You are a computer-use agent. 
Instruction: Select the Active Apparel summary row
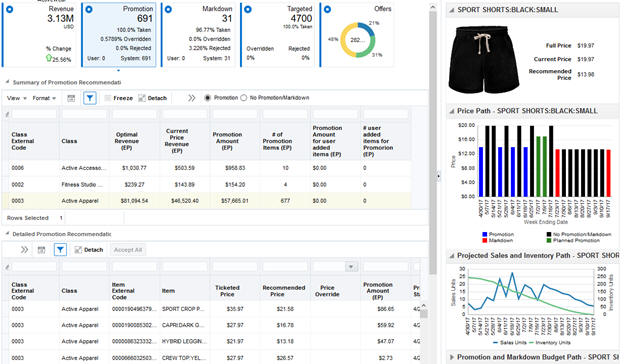point(207,201)
